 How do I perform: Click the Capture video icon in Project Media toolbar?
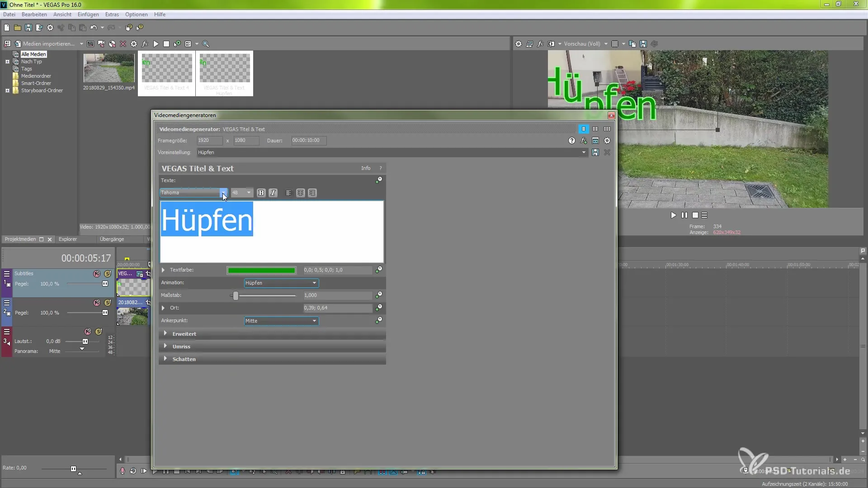[101, 44]
